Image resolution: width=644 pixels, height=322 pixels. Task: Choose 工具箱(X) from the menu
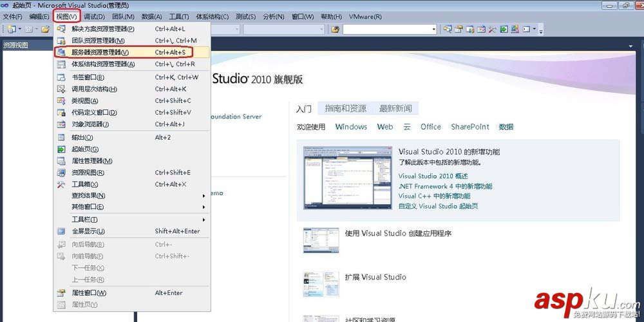tap(132, 184)
